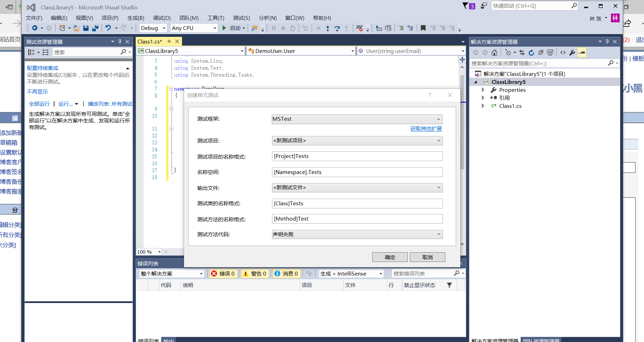
Task: Open the Edit menu
Action: (59, 18)
